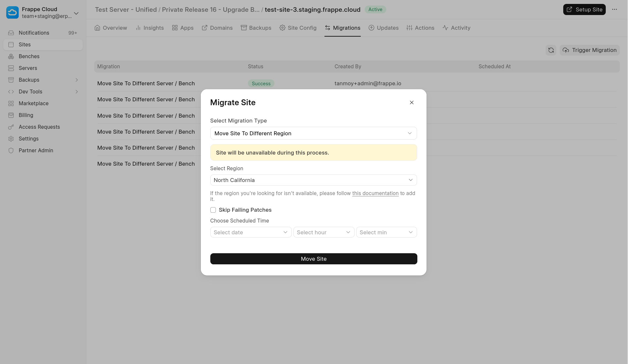Click the Marketplace grid icon in sidebar

coord(11,103)
